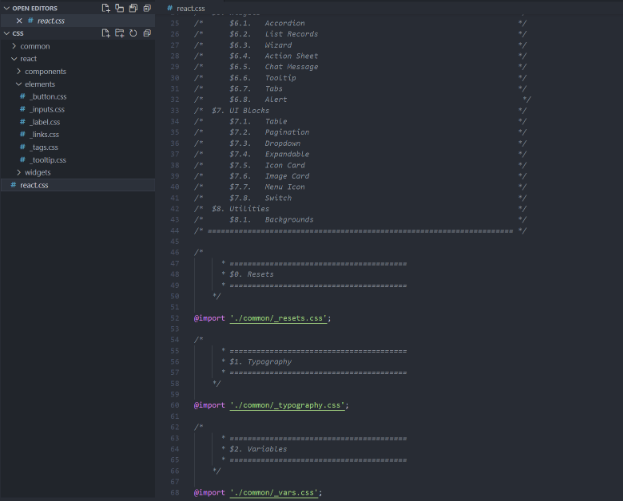Click the '$0. Resets' comment text
The height and width of the screenshot is (501, 623).
(x=252, y=274)
